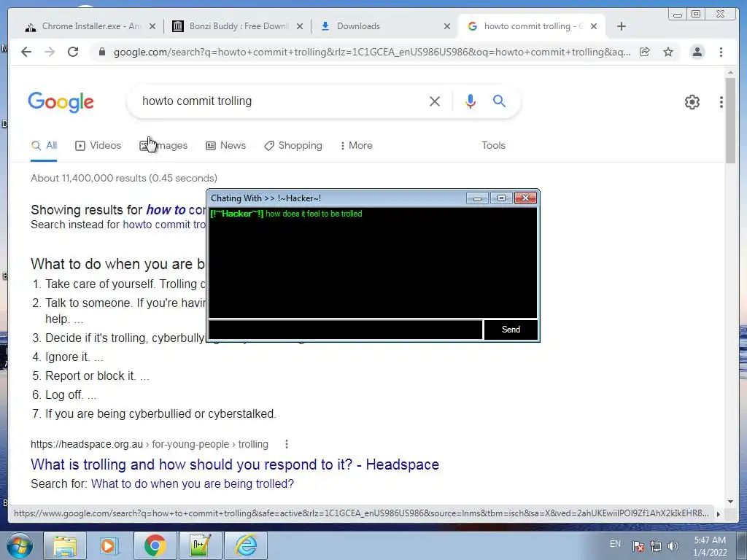Click the address bar URL

[371, 52]
